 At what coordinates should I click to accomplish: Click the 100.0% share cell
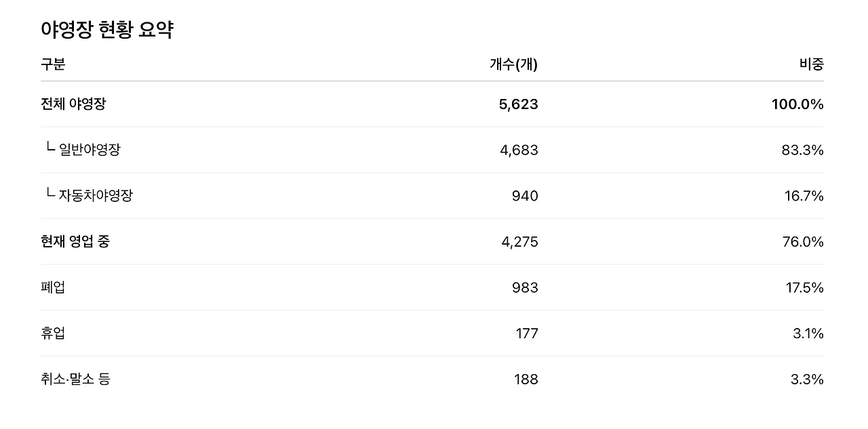pyautogui.click(x=797, y=104)
